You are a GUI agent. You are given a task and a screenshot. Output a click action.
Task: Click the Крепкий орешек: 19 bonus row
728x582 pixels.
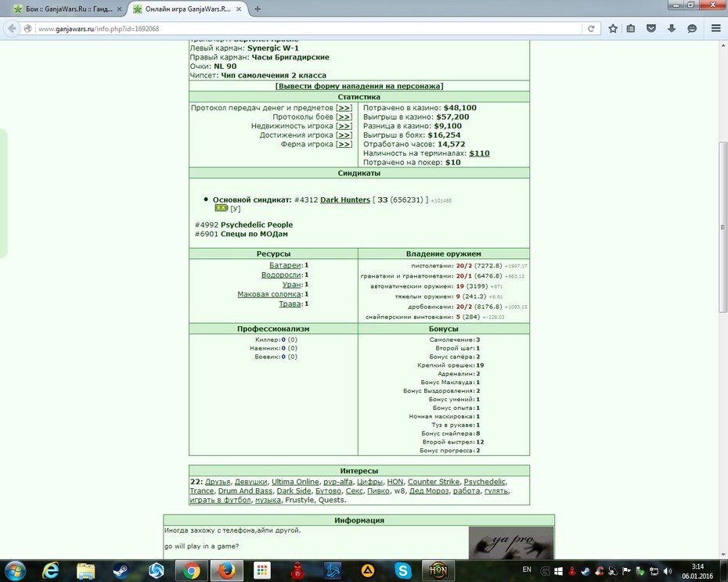[x=450, y=365]
